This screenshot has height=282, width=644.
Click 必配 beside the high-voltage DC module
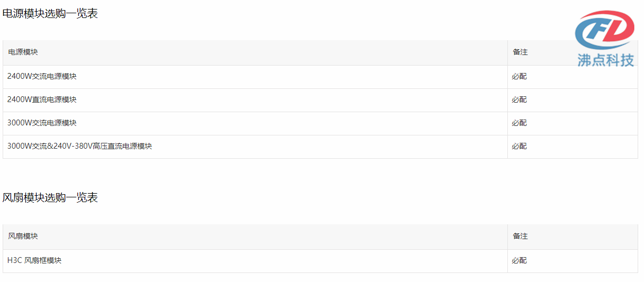click(519, 147)
